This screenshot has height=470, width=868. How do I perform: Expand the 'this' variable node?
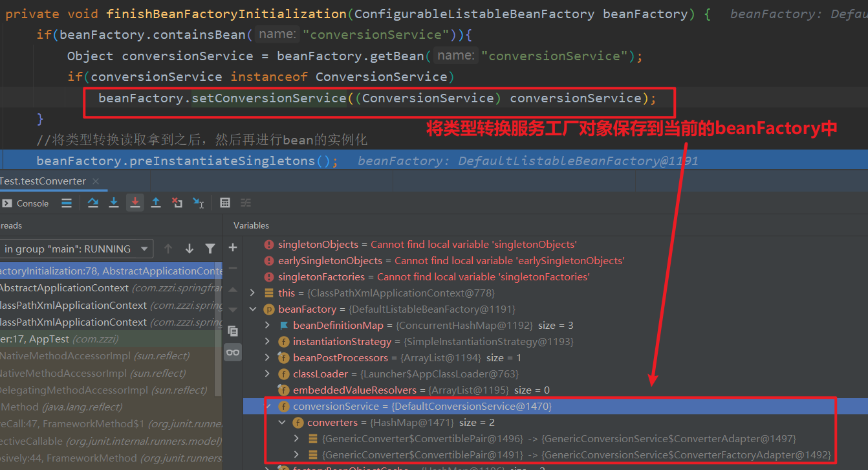point(252,293)
